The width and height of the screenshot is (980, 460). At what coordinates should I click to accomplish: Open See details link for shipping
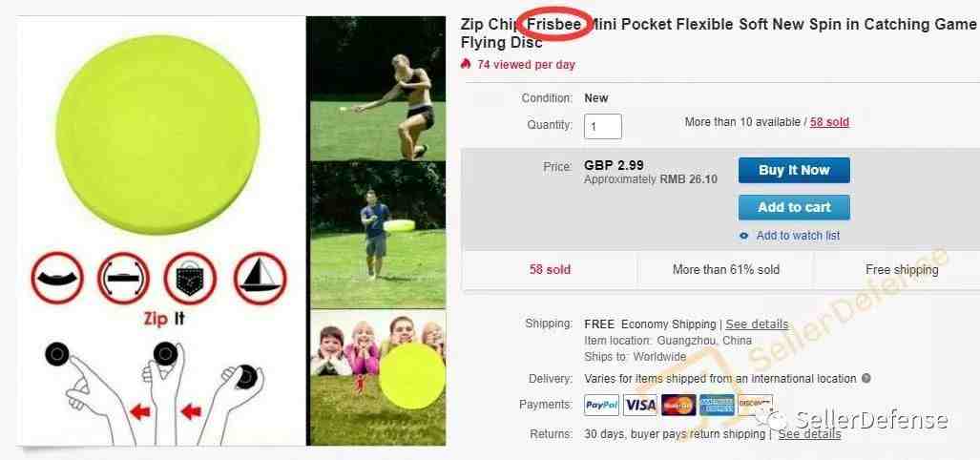tap(757, 324)
